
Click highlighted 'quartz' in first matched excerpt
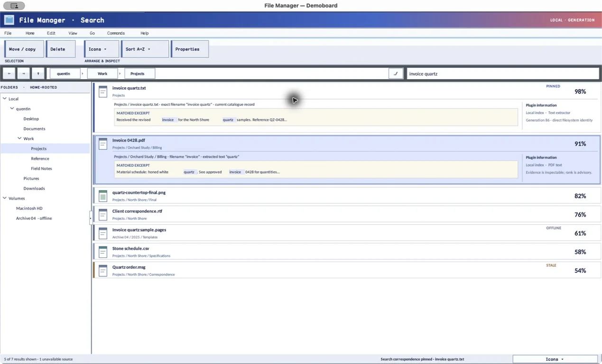click(228, 120)
